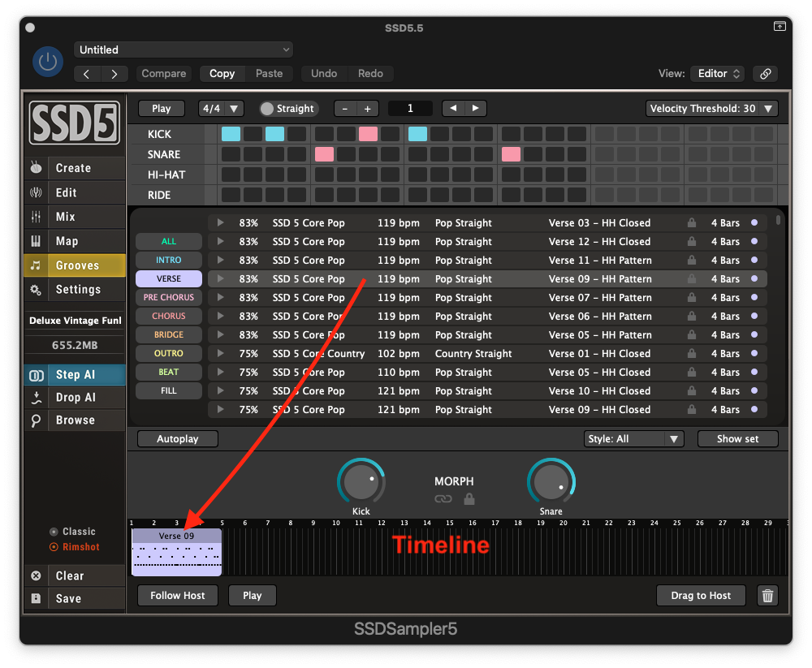The width and height of the screenshot is (812, 668).
Task: Click the Edit icon in sidebar
Action: point(36,192)
